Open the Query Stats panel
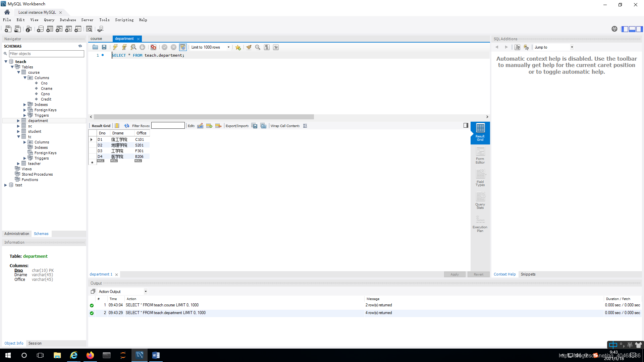This screenshot has width=644, height=362. (480, 201)
